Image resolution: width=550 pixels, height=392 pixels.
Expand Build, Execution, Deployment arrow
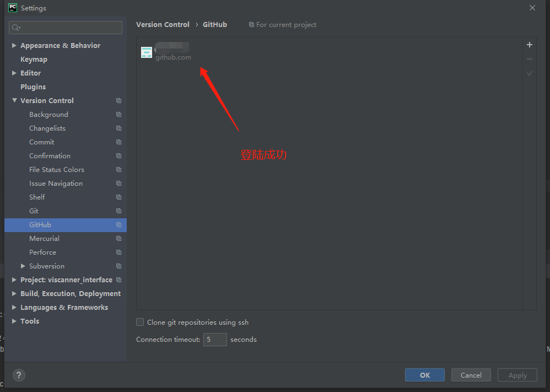[x=14, y=293]
